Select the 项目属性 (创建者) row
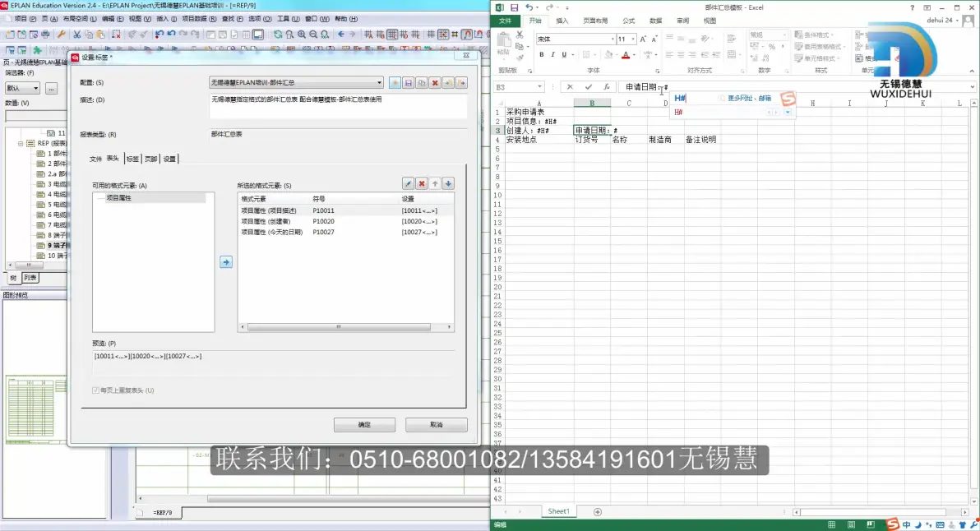This screenshot has height=531, width=980. click(345, 221)
